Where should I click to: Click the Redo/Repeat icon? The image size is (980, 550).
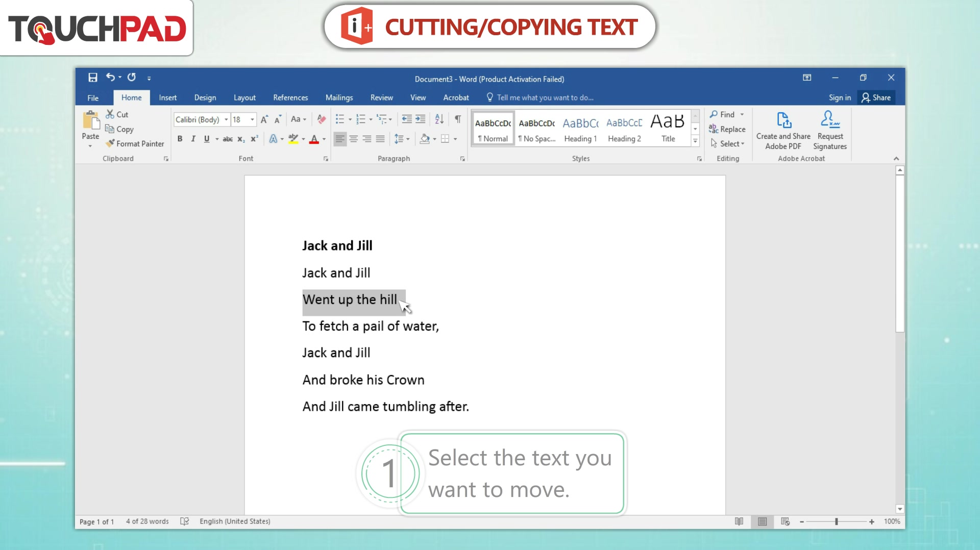(132, 77)
